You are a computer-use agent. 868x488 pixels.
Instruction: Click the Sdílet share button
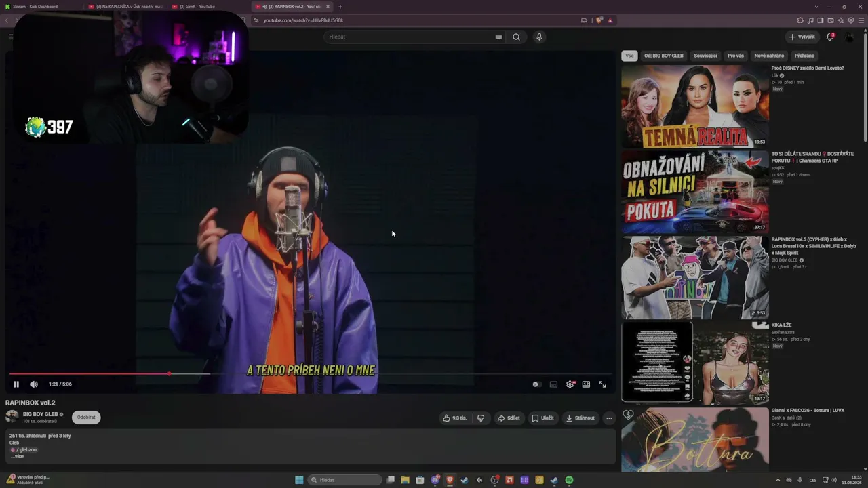[x=509, y=418]
